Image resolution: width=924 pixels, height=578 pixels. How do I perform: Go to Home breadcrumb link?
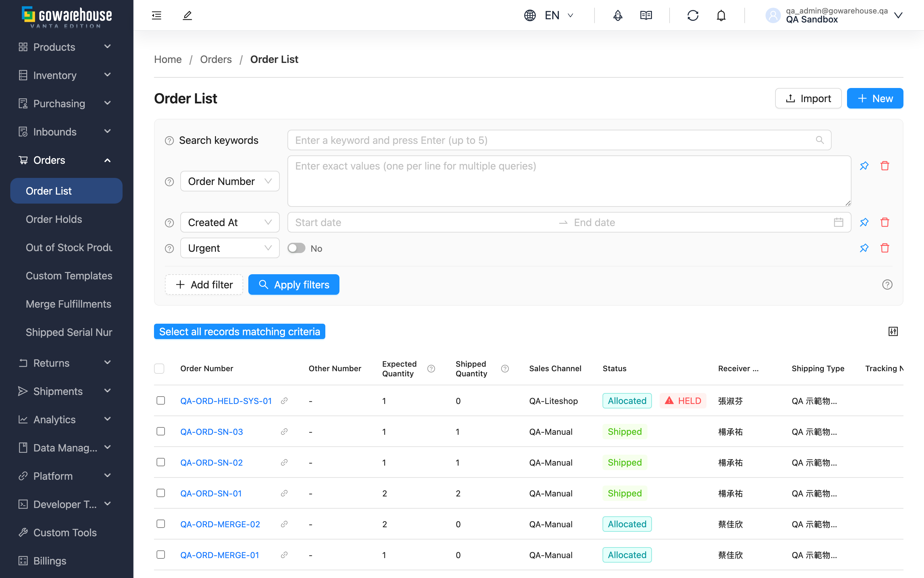click(x=167, y=59)
